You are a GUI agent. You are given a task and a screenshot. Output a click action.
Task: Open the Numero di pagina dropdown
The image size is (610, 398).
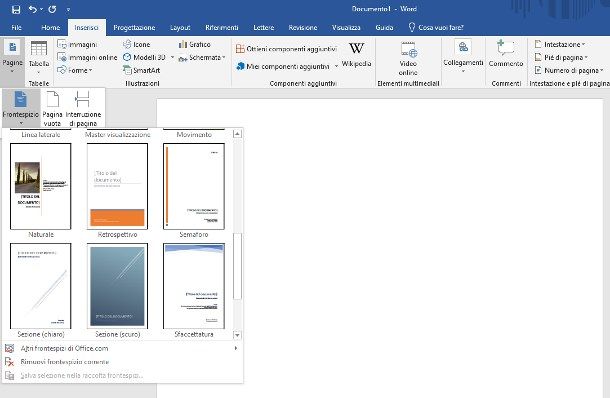[569, 70]
